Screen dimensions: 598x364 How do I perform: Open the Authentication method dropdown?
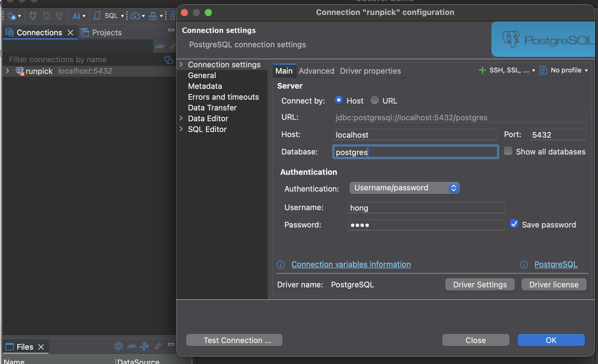[x=404, y=188]
